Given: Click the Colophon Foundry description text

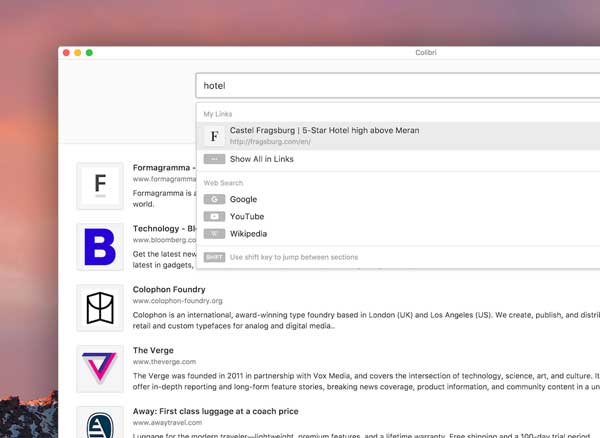Looking at the screenshot, I should [366, 320].
